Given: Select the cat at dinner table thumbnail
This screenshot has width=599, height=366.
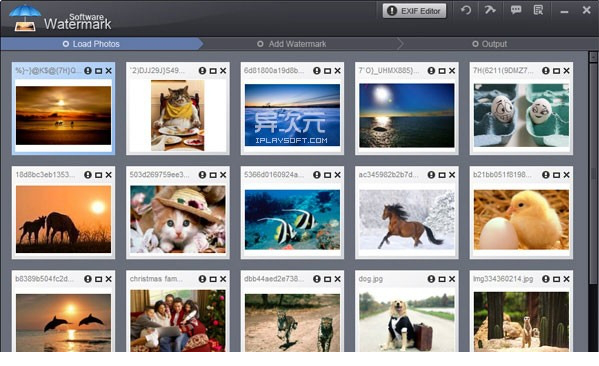Looking at the screenshot, I should [178, 115].
